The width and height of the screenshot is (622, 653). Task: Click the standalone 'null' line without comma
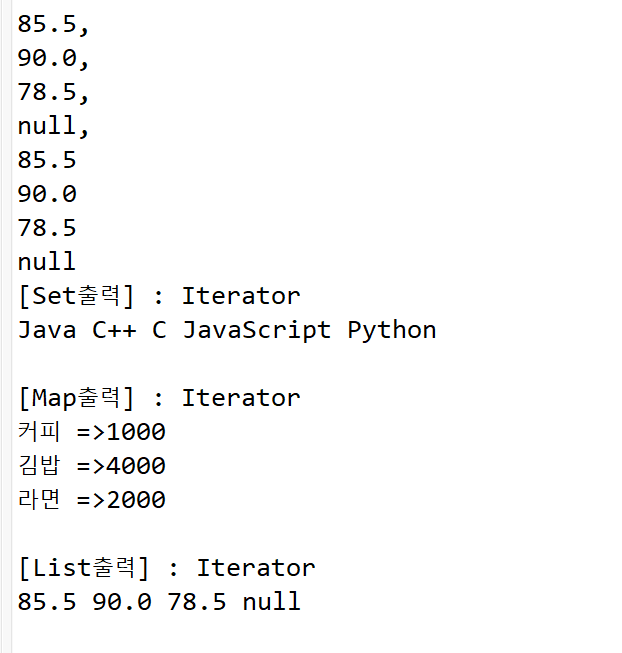click(x=47, y=262)
